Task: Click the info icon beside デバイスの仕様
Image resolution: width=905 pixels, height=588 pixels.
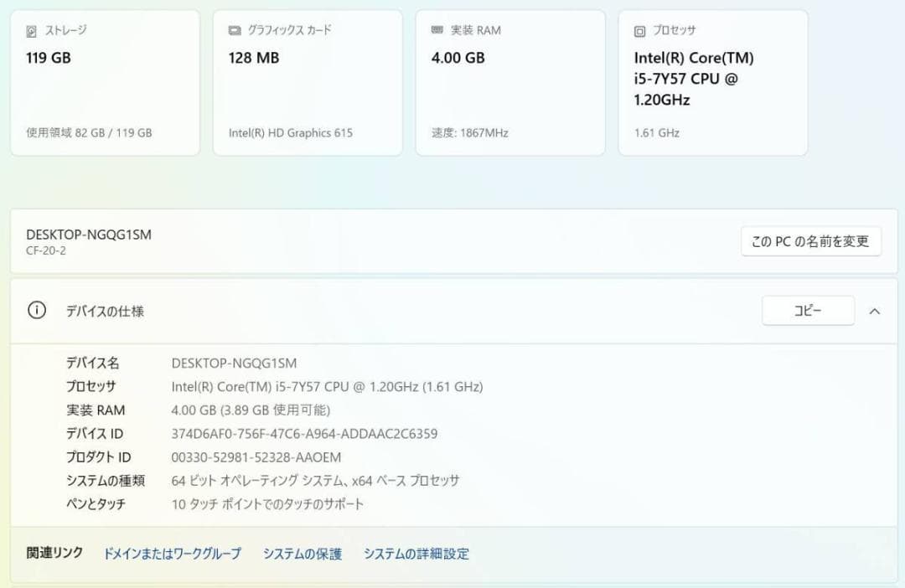Action: [x=37, y=311]
